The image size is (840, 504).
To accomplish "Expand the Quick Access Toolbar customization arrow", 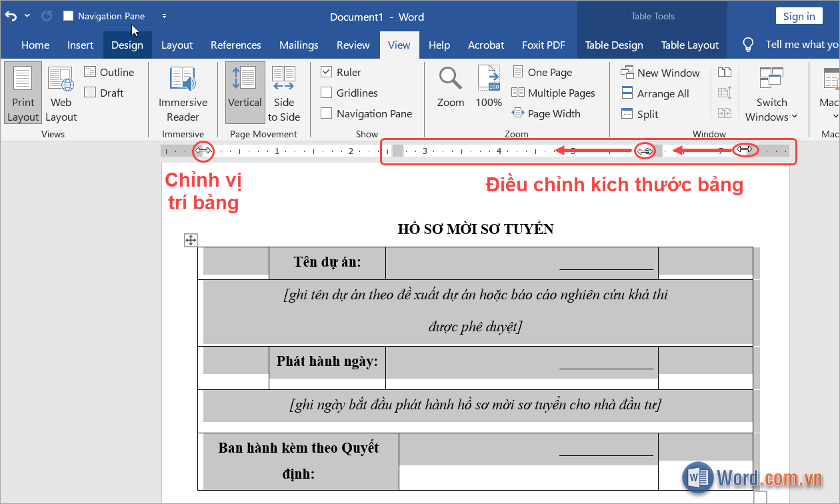I will [x=164, y=16].
